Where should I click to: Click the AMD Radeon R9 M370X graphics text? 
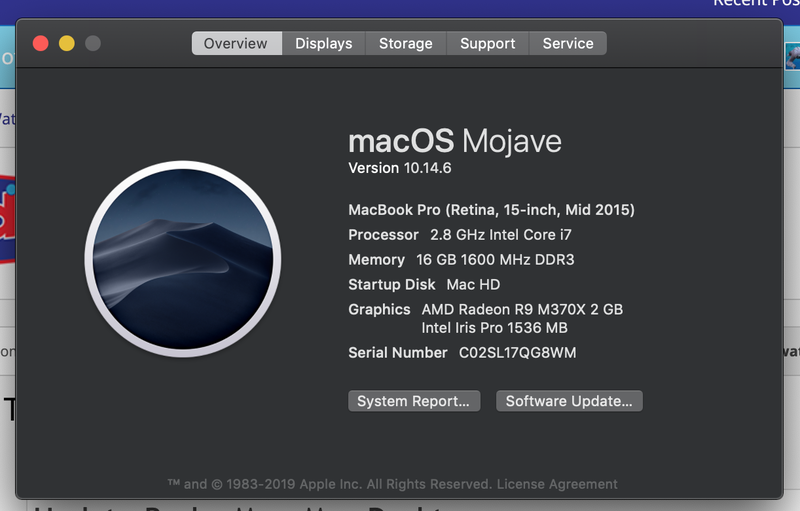522,310
